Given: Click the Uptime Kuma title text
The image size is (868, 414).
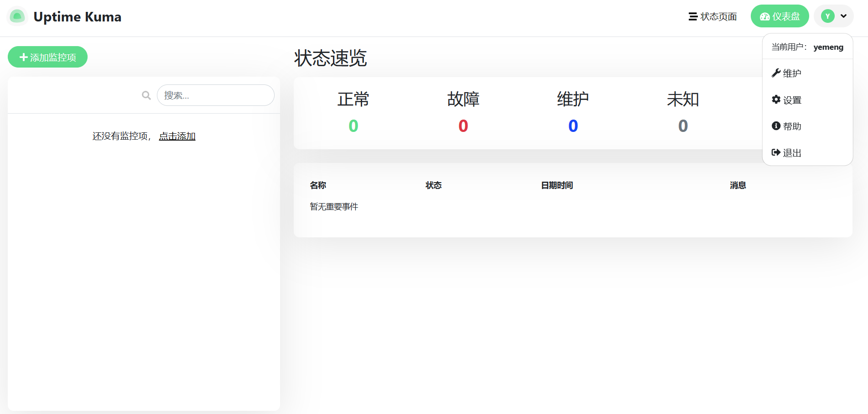Looking at the screenshot, I should (x=77, y=17).
